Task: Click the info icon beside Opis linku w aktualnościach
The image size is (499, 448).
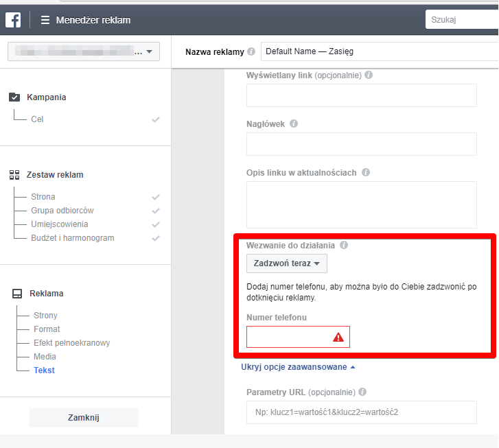Action: click(x=366, y=172)
